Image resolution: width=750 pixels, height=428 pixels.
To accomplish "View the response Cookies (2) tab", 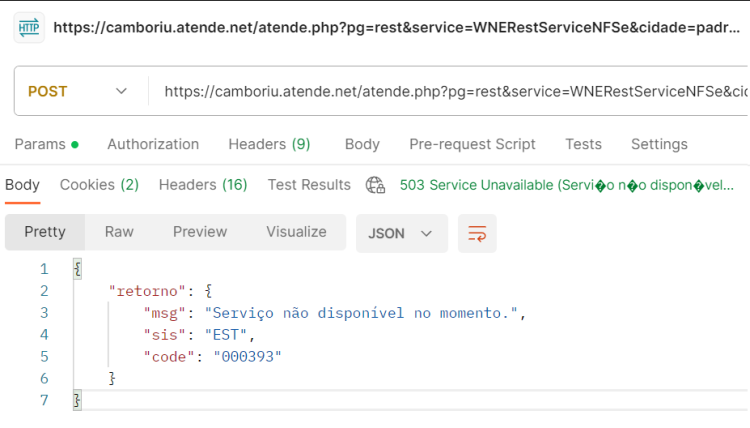I will pos(99,185).
